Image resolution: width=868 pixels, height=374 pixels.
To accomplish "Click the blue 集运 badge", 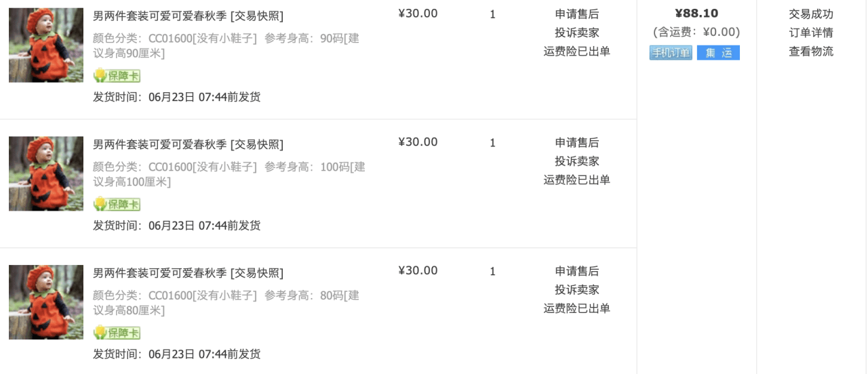I will (718, 53).
